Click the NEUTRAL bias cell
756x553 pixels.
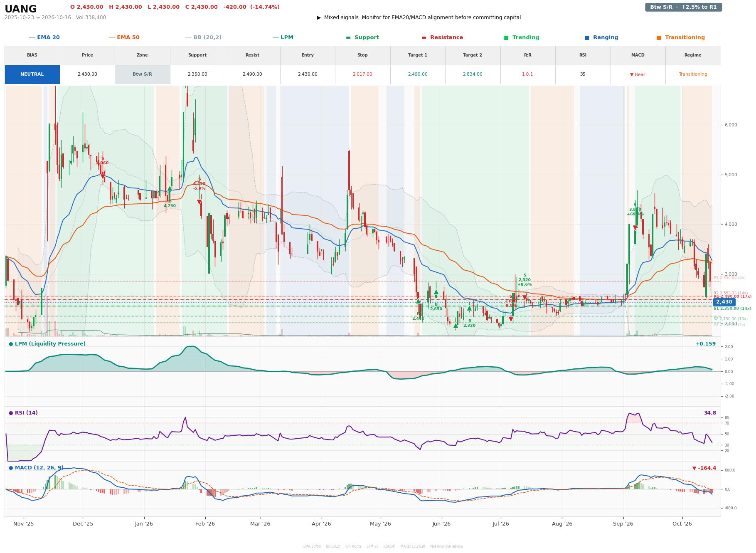click(32, 74)
